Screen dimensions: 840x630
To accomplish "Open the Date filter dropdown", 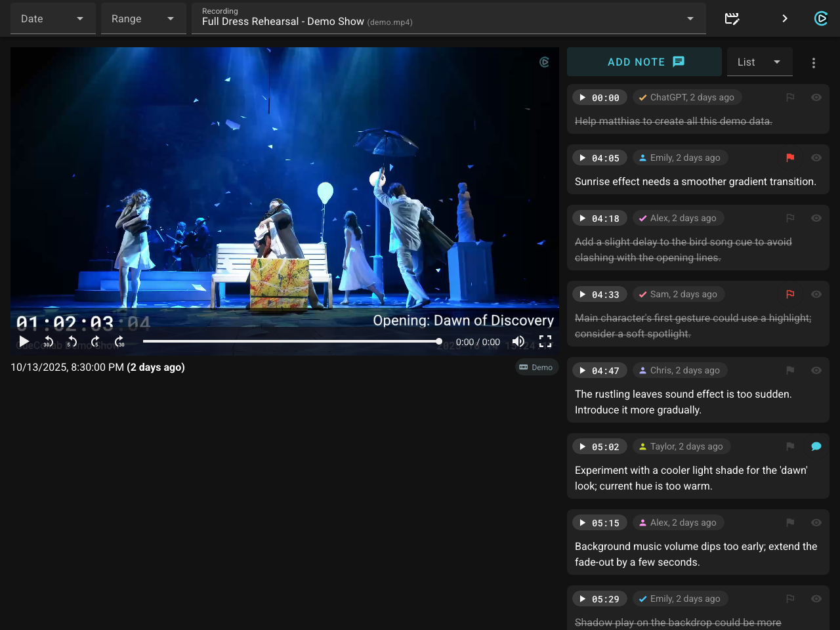I will tap(52, 18).
